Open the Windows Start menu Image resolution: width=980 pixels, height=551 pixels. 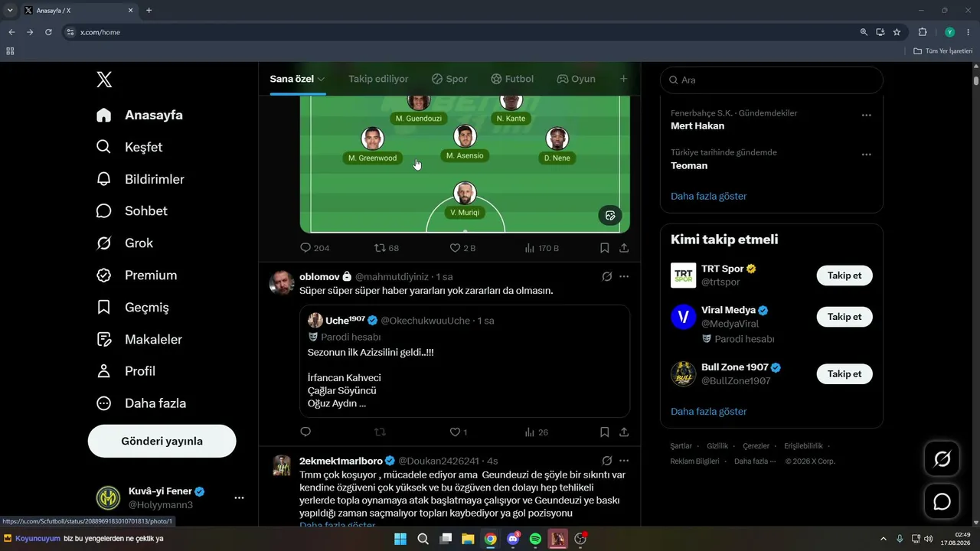coord(400,539)
